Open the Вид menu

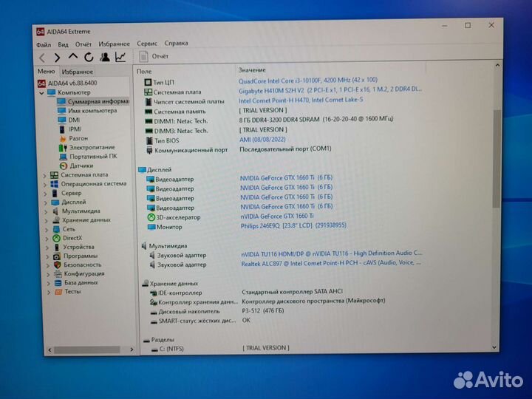pyautogui.click(x=63, y=44)
